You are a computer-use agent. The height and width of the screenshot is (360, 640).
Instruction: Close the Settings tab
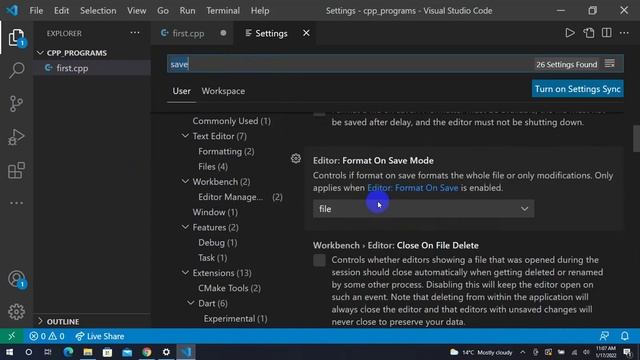(x=306, y=33)
